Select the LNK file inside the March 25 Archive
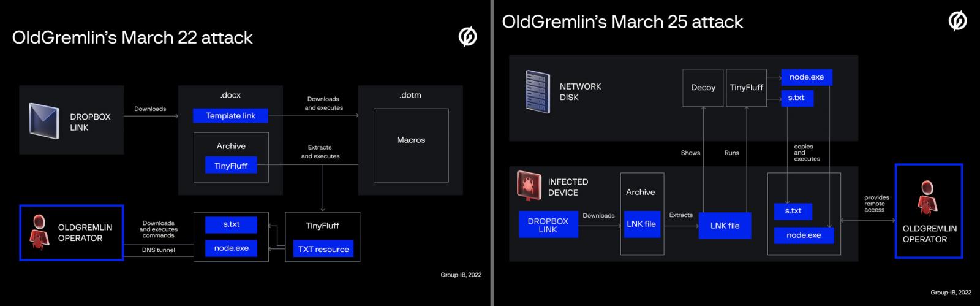The width and height of the screenshot is (980, 306). pyautogui.click(x=641, y=224)
